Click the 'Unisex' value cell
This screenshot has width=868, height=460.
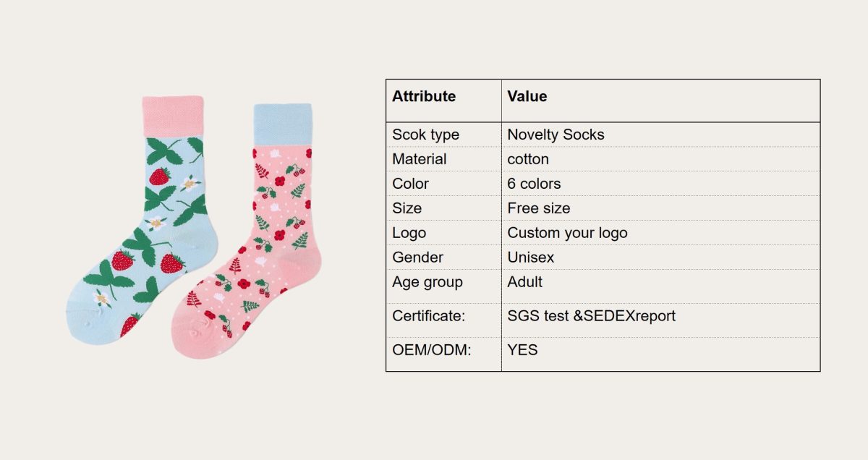click(531, 257)
